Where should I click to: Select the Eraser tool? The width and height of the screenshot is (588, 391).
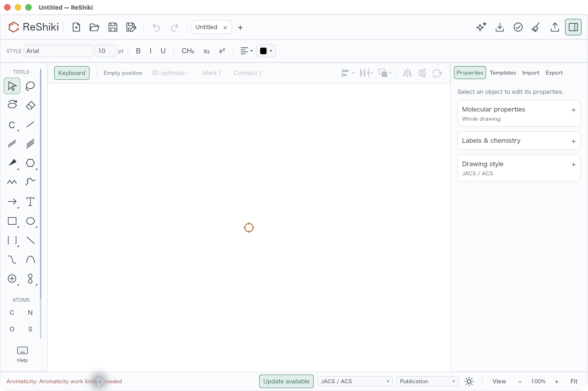click(30, 105)
